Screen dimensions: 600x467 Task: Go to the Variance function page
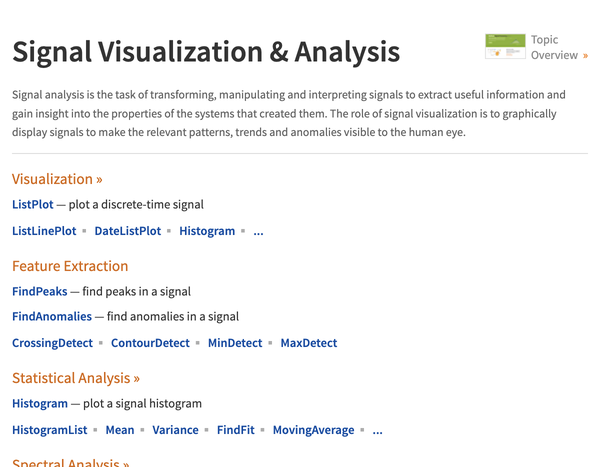(x=175, y=430)
